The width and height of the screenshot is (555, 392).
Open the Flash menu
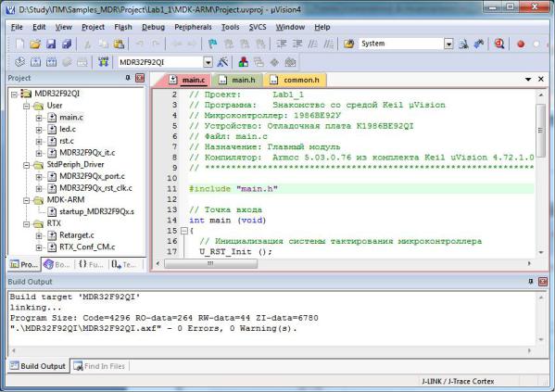click(123, 27)
